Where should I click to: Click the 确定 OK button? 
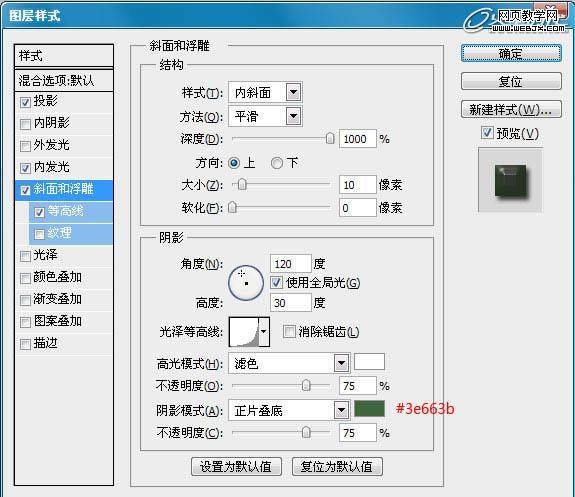tap(511, 54)
